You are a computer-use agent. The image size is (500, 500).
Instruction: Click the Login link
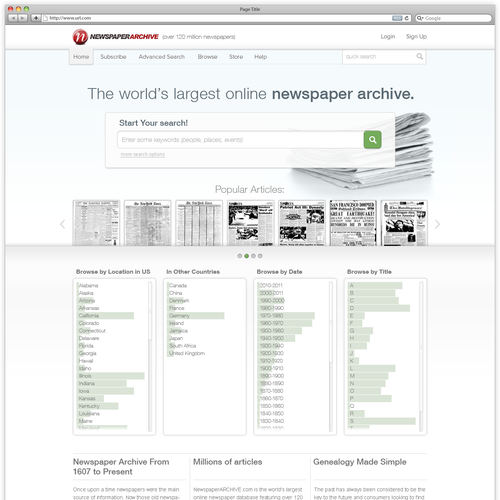[388, 37]
